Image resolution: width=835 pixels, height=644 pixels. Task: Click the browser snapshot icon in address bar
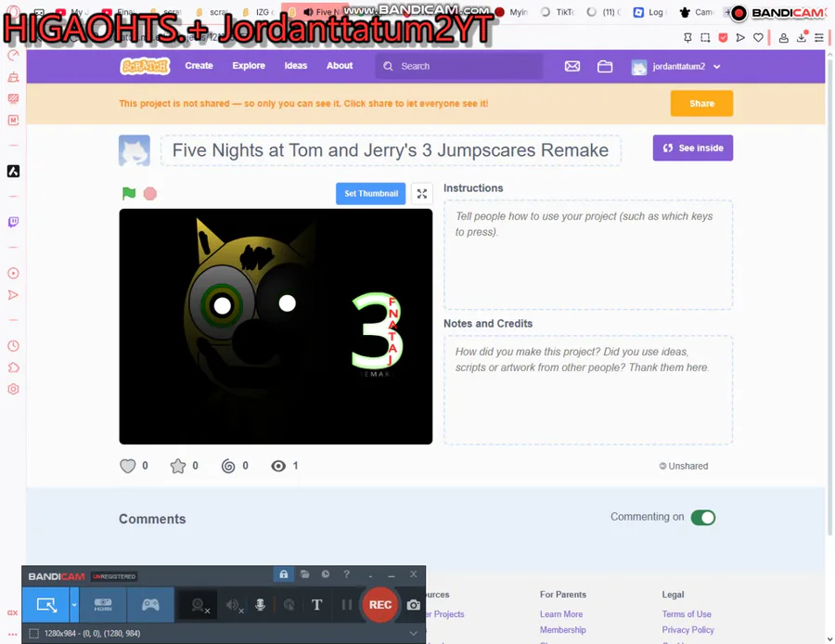[x=705, y=37]
